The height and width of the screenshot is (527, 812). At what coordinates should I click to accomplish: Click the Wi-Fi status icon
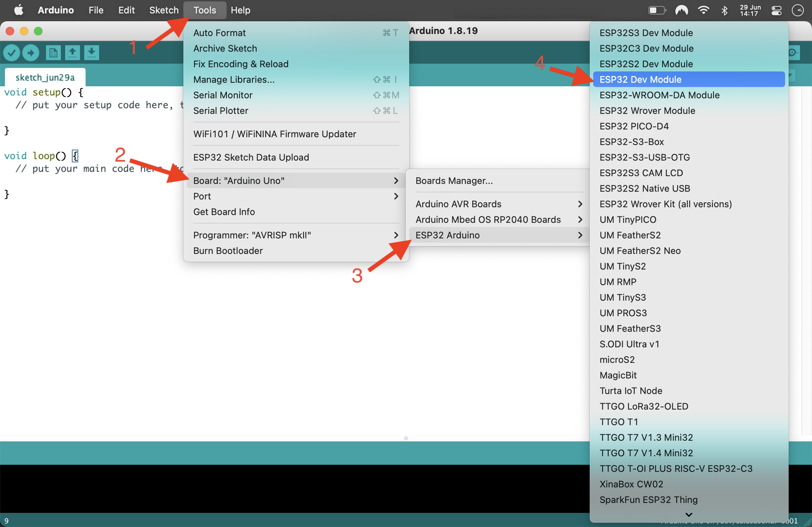coord(703,10)
